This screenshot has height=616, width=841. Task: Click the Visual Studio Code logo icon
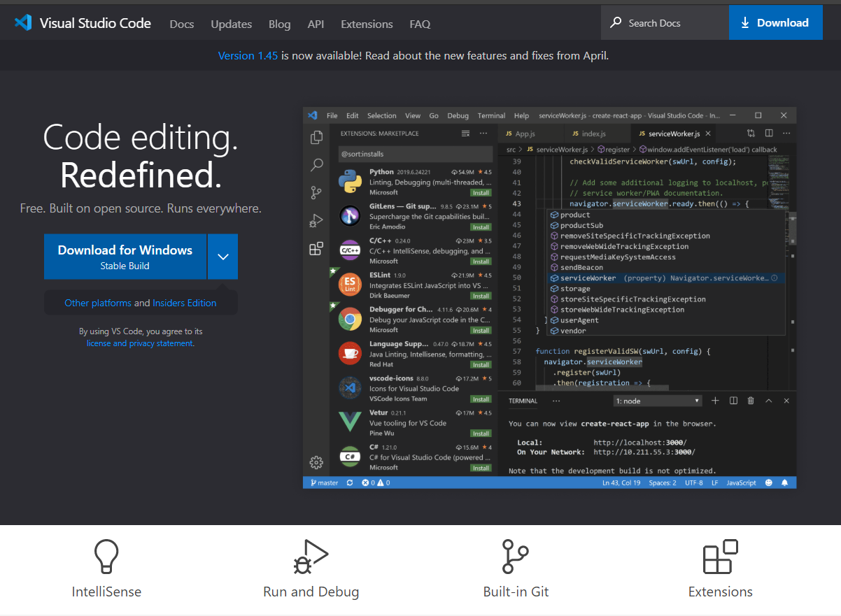(23, 22)
